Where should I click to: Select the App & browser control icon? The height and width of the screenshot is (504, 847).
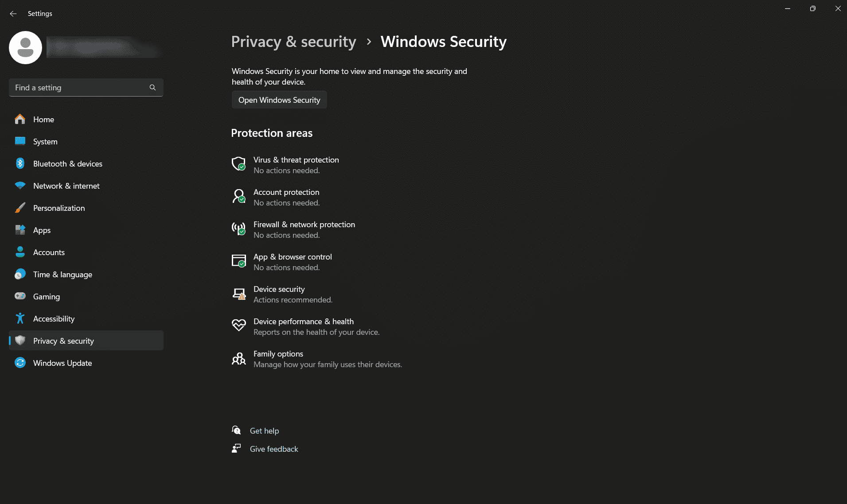point(239,261)
